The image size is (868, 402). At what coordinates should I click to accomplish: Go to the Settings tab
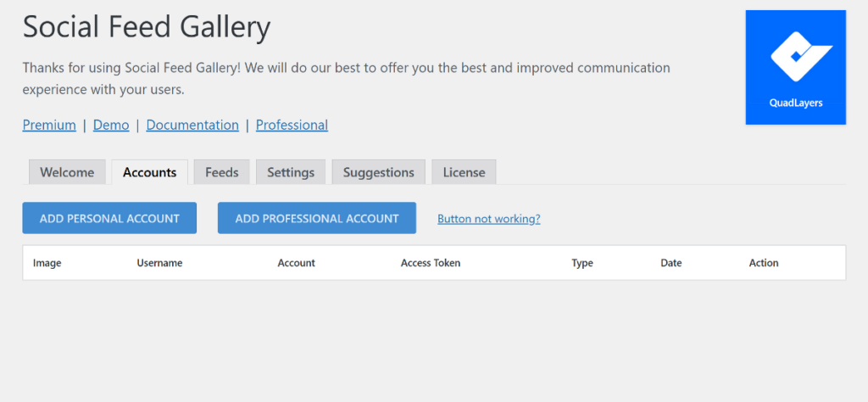pos(291,172)
